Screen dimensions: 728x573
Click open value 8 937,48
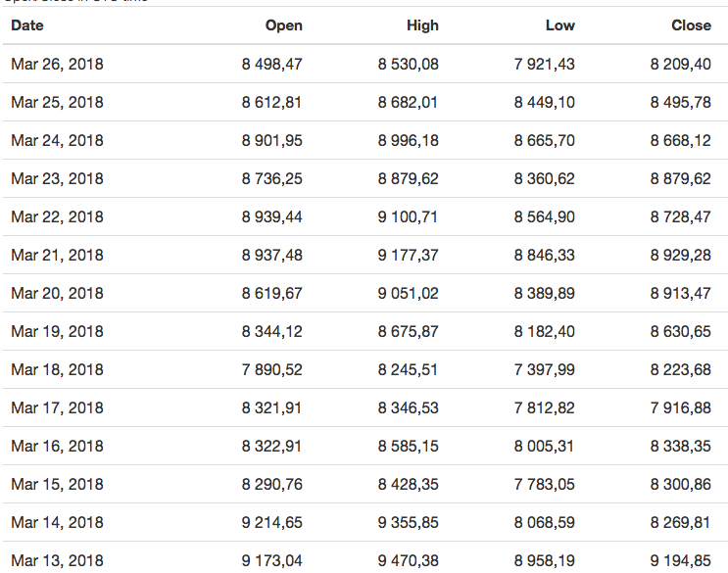tap(271, 255)
